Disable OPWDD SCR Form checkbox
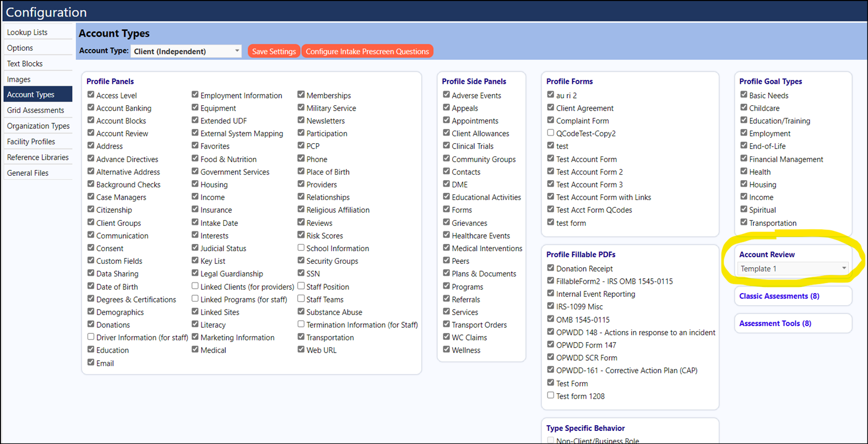Screen dimensions: 868x444 click(551, 357)
